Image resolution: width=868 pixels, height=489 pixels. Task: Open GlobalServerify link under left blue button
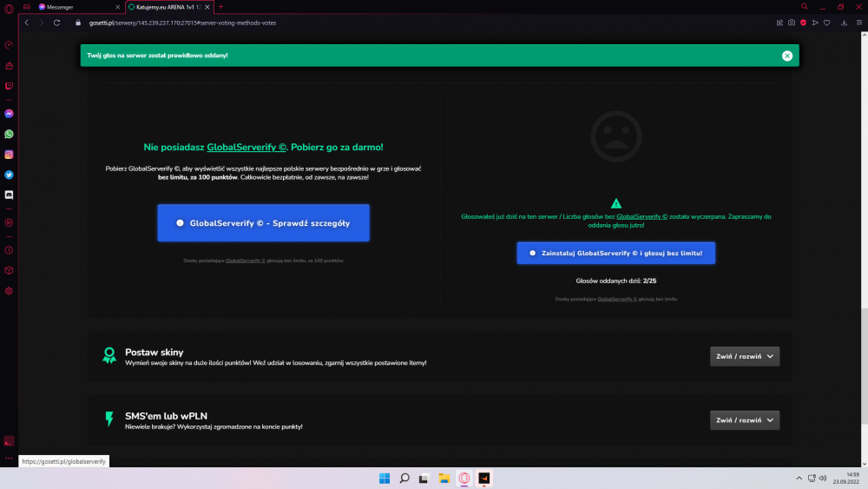coord(246,261)
